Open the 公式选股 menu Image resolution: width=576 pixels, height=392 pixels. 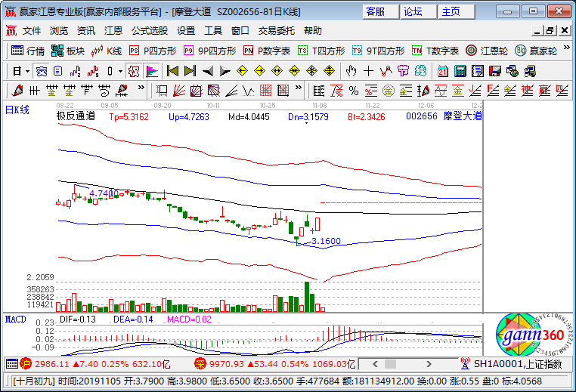[x=150, y=31]
